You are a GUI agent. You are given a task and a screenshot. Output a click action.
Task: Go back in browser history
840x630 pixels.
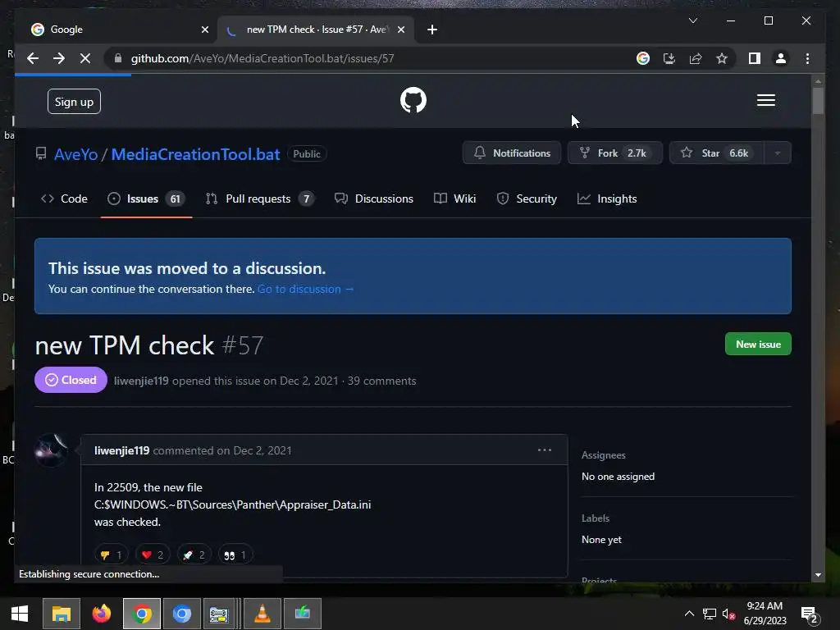[x=33, y=58]
